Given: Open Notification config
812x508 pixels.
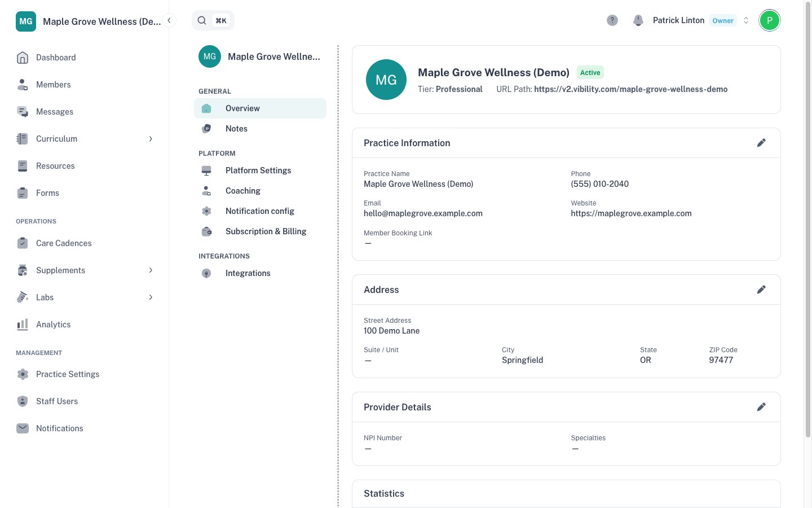Looking at the screenshot, I should pyautogui.click(x=260, y=211).
